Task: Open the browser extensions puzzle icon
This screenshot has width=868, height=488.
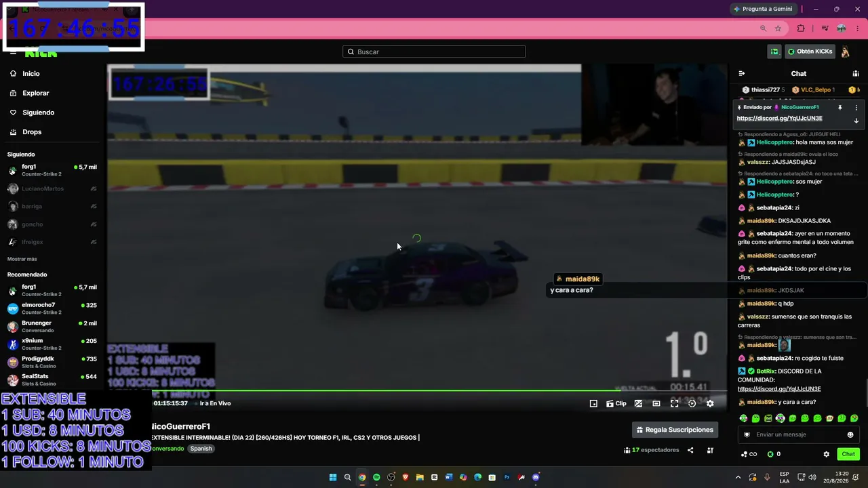Action: pos(801,28)
